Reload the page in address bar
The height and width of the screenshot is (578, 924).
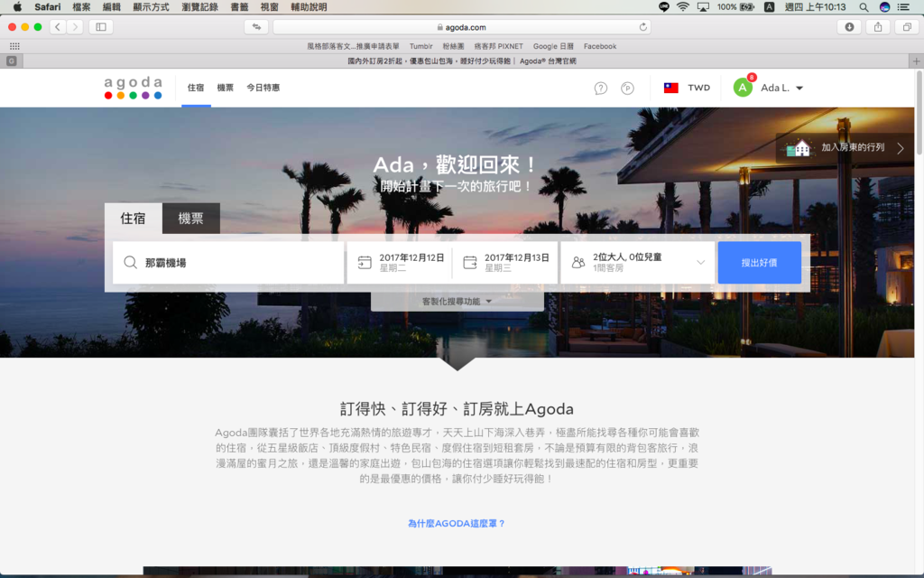(x=642, y=27)
